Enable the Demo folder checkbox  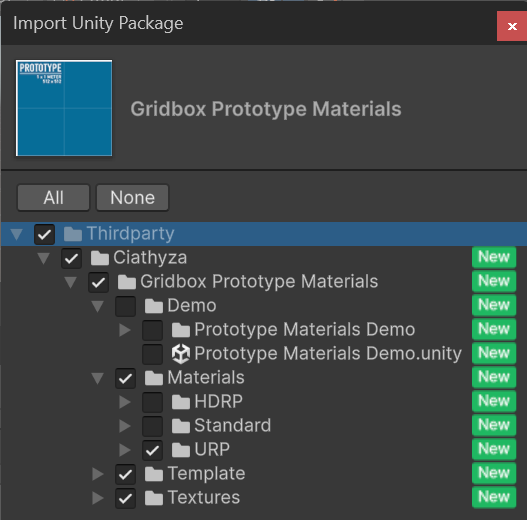[125, 306]
